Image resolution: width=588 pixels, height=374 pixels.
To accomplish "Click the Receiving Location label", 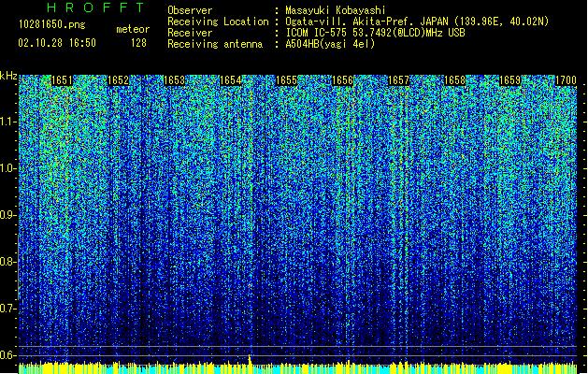I will (218, 22).
